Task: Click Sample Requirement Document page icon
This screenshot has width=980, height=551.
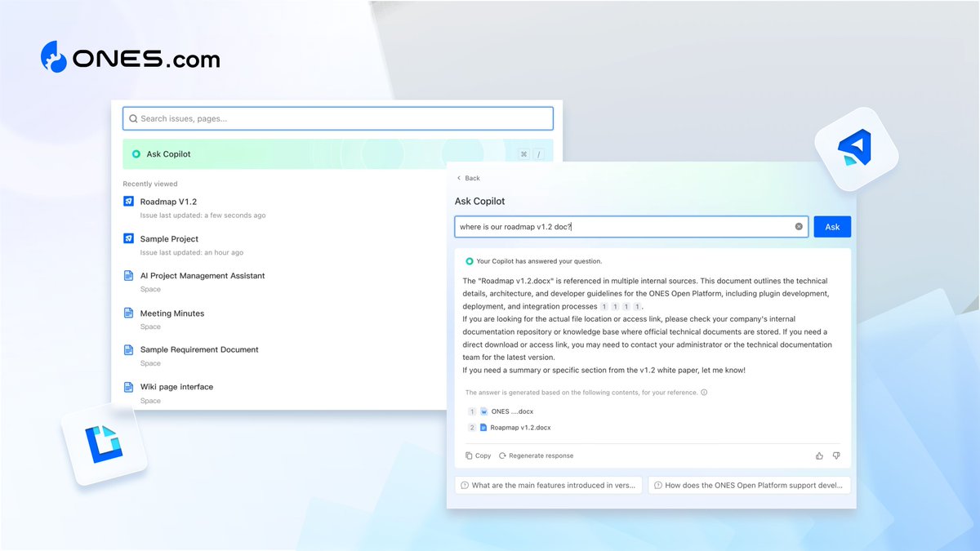Action: (128, 349)
